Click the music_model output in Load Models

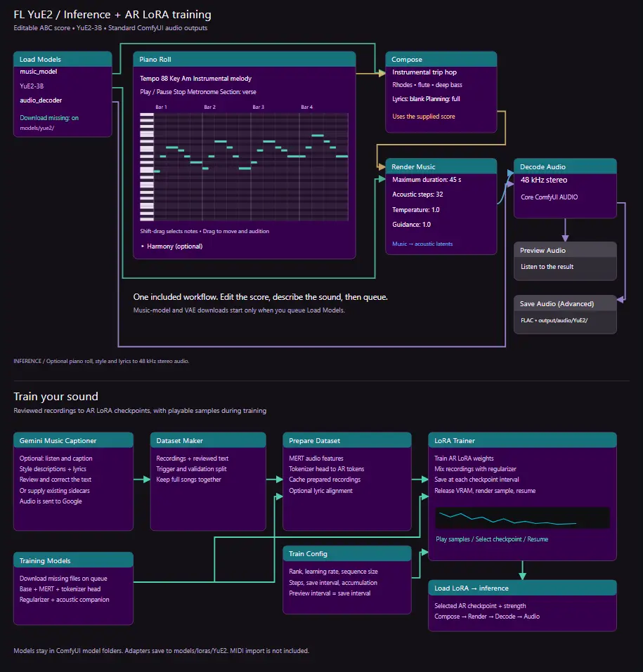(x=38, y=72)
